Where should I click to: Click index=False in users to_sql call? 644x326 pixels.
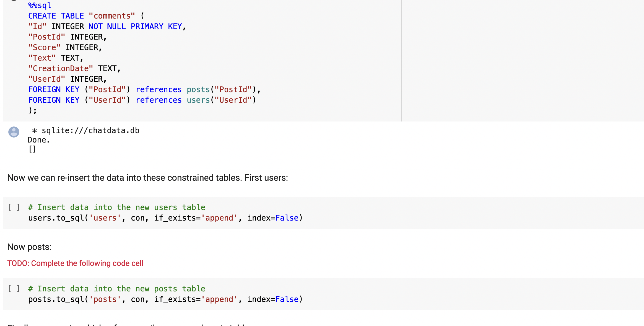pos(273,218)
